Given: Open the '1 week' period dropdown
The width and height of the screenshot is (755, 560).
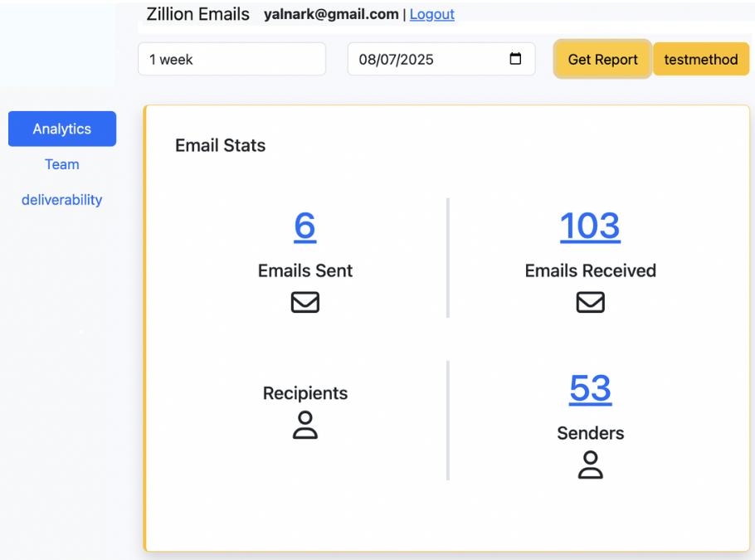Looking at the screenshot, I should coord(231,60).
